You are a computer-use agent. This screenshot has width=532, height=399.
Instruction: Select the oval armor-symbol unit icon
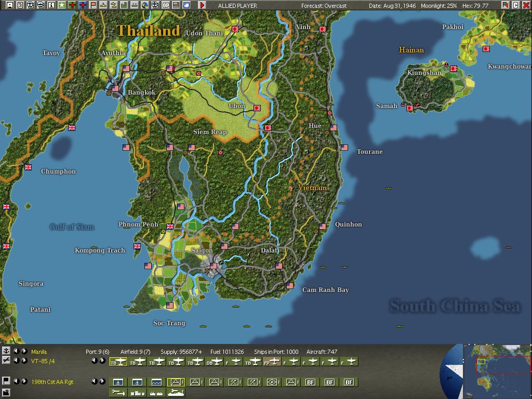coord(272,382)
